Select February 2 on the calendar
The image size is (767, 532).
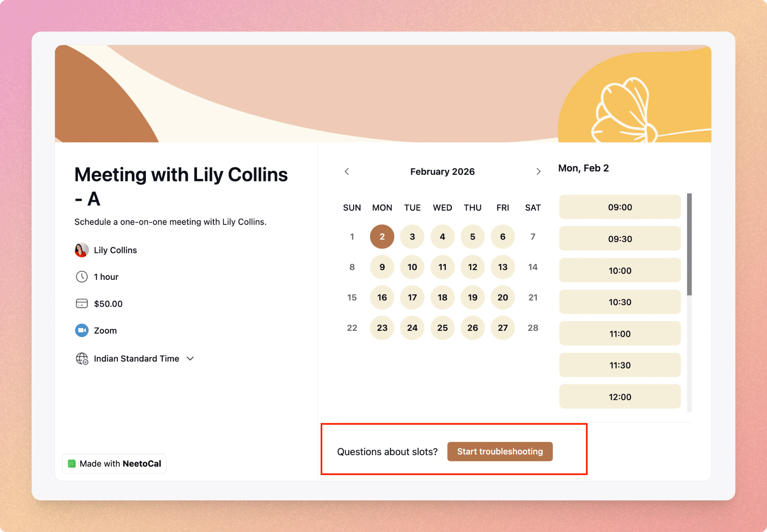[382, 237]
